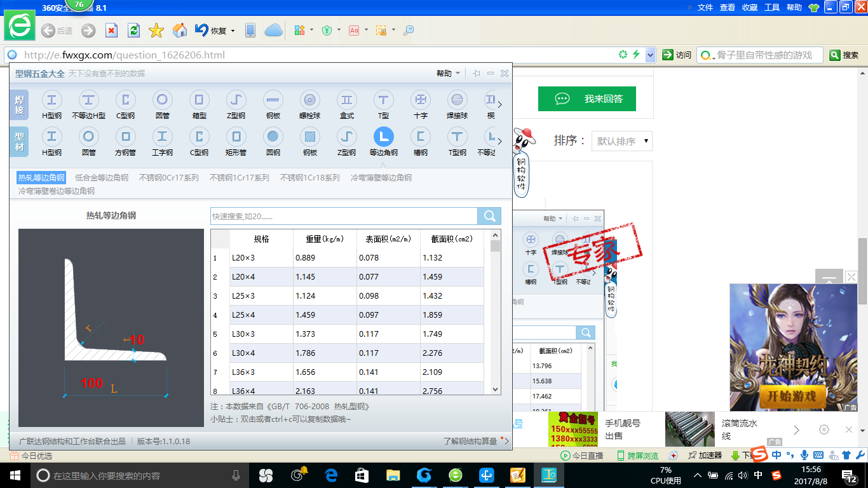Open the 不锈钢1Cr18系列 tab
This screenshot has height=488, width=868.
310,178
